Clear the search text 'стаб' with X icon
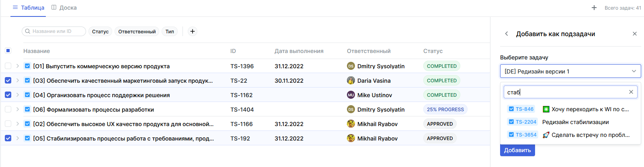This screenshot has height=167, width=644. click(631, 92)
